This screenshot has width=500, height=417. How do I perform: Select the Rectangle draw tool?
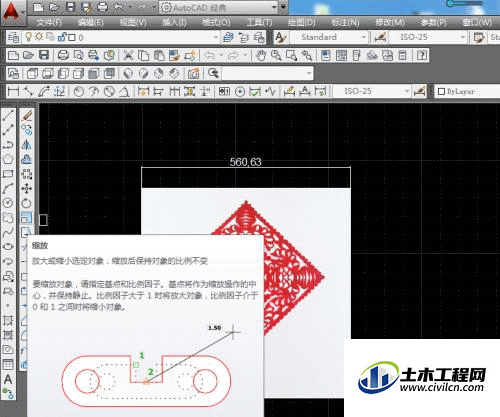(8, 174)
